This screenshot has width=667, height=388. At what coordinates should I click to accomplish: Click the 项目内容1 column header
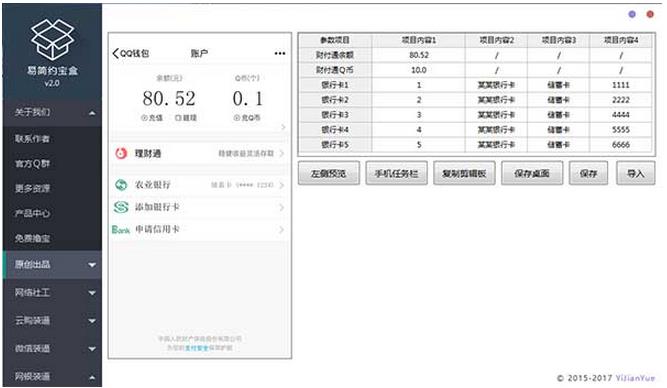419,40
